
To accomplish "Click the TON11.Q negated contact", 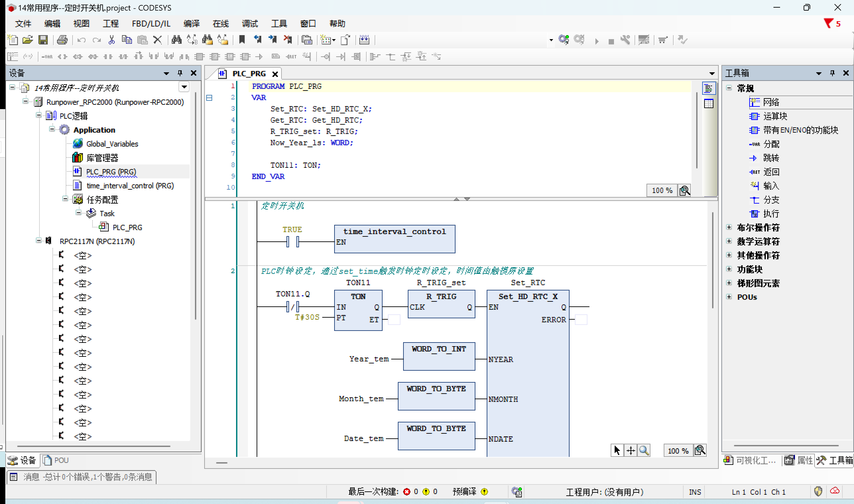I will (x=293, y=307).
